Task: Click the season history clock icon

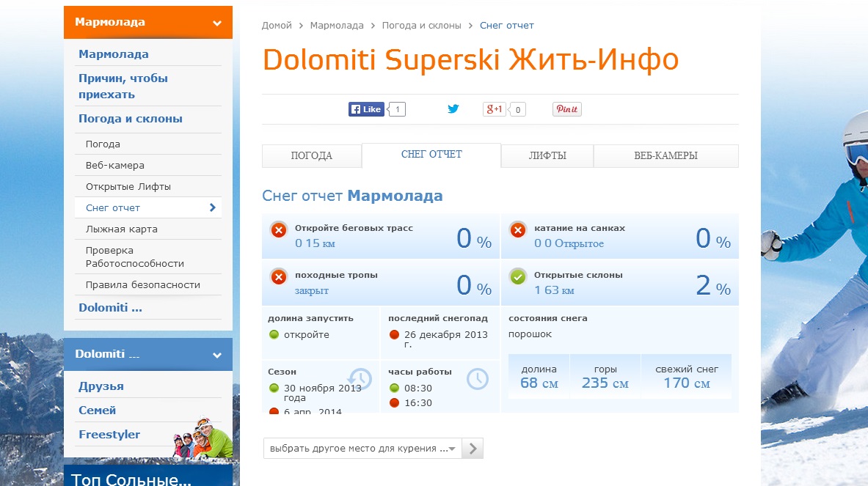Action: pos(360,379)
